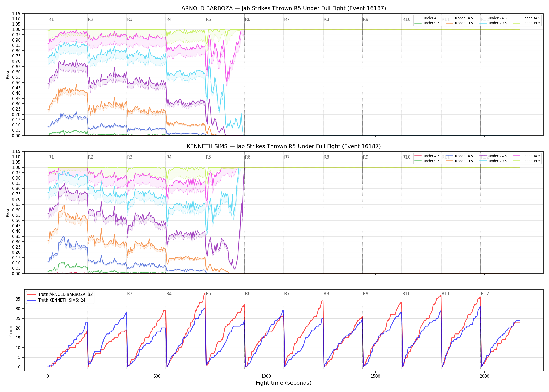The image size is (549, 392).
Task: Click the '1000' x-axis tick label
Action: tap(266, 376)
